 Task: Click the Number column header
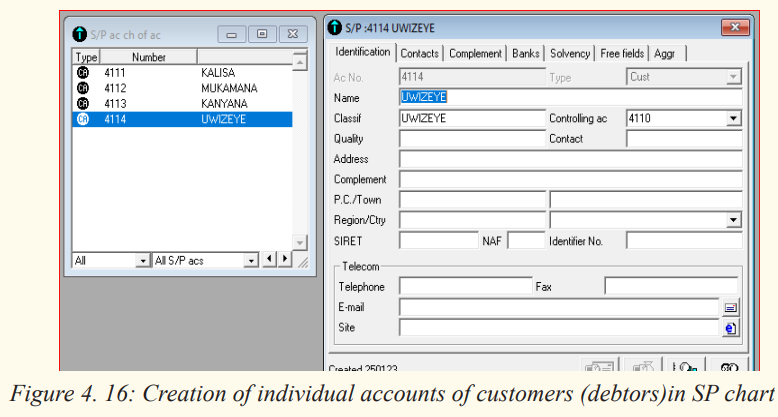coord(148,57)
